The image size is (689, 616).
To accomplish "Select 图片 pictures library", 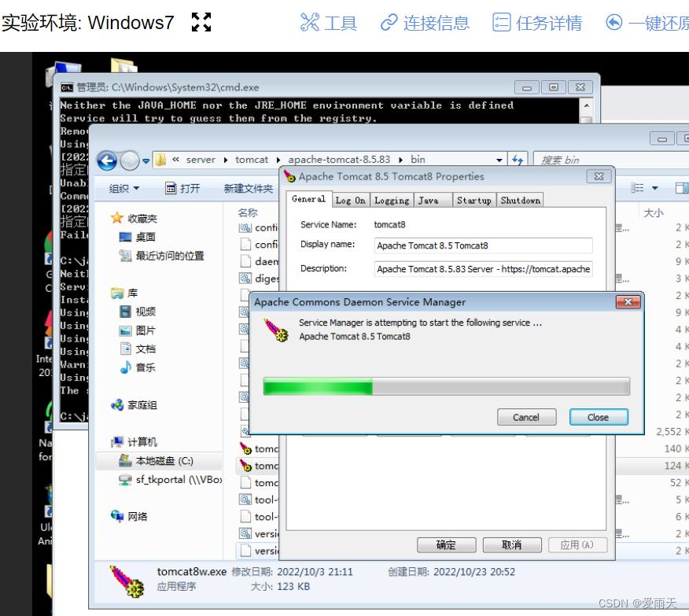I will point(137,330).
